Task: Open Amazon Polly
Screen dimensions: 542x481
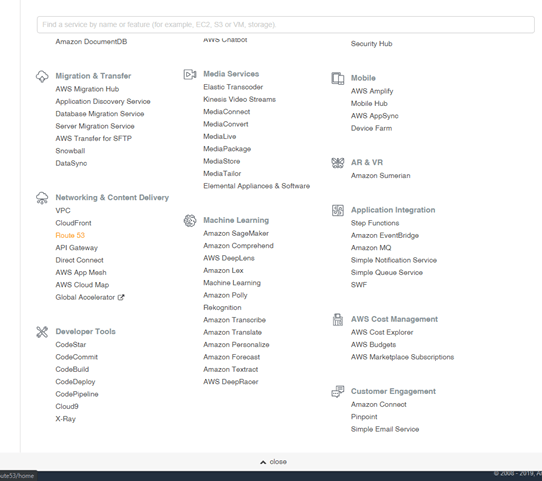Action: tap(225, 295)
